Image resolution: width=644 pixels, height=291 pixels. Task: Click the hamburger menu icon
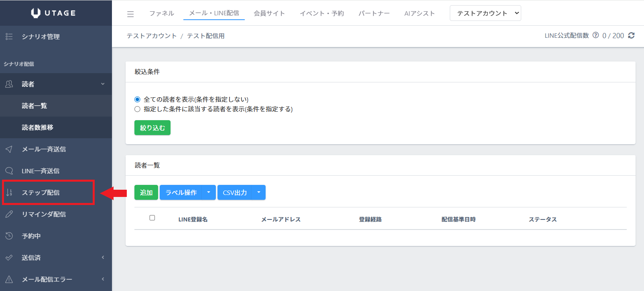click(130, 14)
